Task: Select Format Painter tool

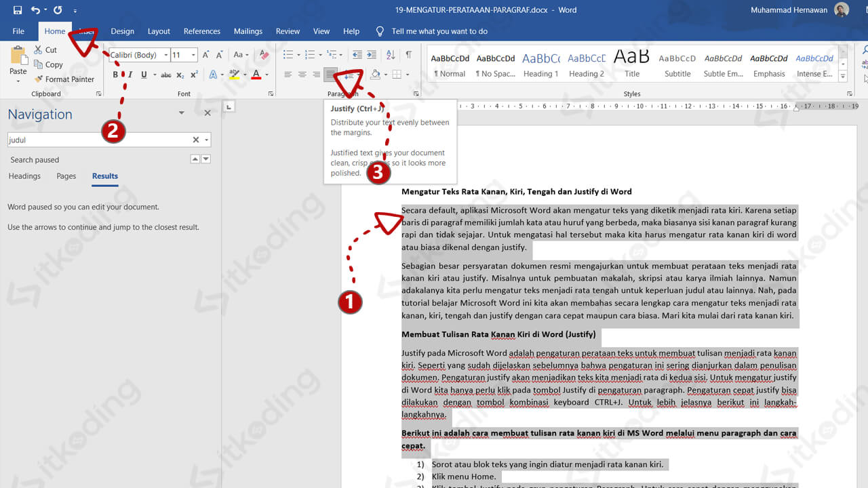Action: click(64, 79)
